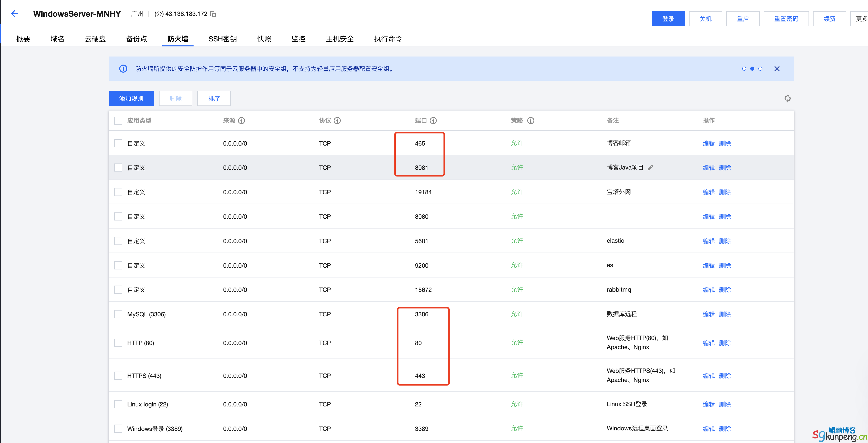868x443 pixels.
Task: Edit the HTTP (80) rule
Action: (709, 343)
